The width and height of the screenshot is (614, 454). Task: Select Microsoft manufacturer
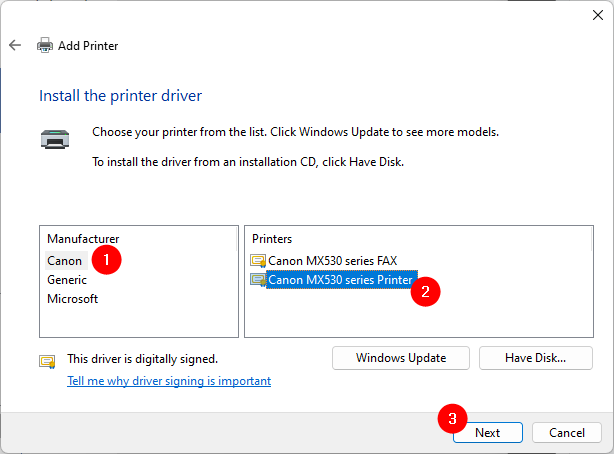(x=72, y=299)
